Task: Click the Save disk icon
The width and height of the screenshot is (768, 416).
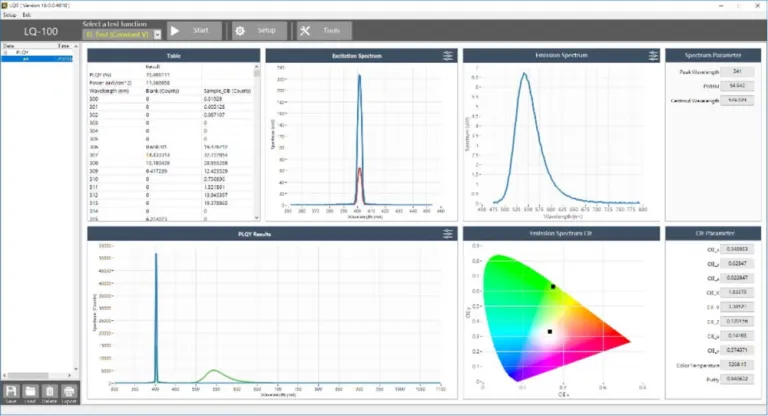Action: [11, 392]
